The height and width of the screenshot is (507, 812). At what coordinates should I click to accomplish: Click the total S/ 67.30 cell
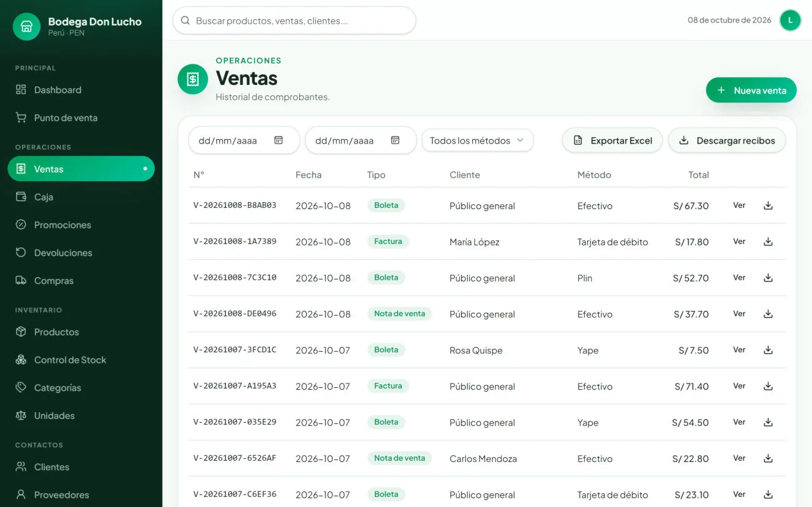click(691, 206)
